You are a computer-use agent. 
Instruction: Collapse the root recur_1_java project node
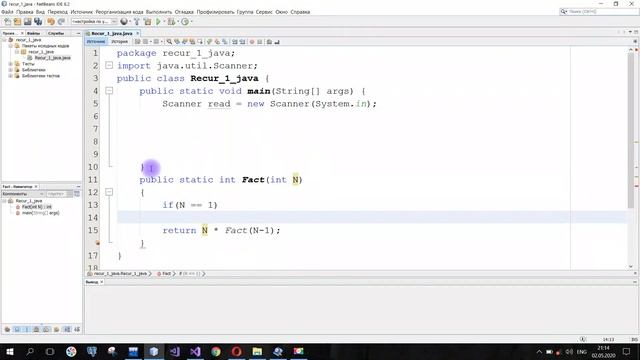(x=4, y=40)
